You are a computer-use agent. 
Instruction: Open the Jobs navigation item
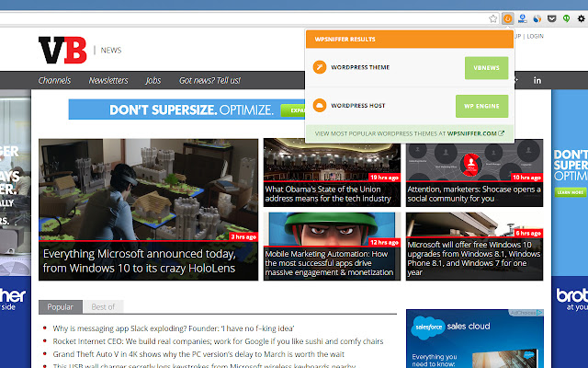coord(153,80)
